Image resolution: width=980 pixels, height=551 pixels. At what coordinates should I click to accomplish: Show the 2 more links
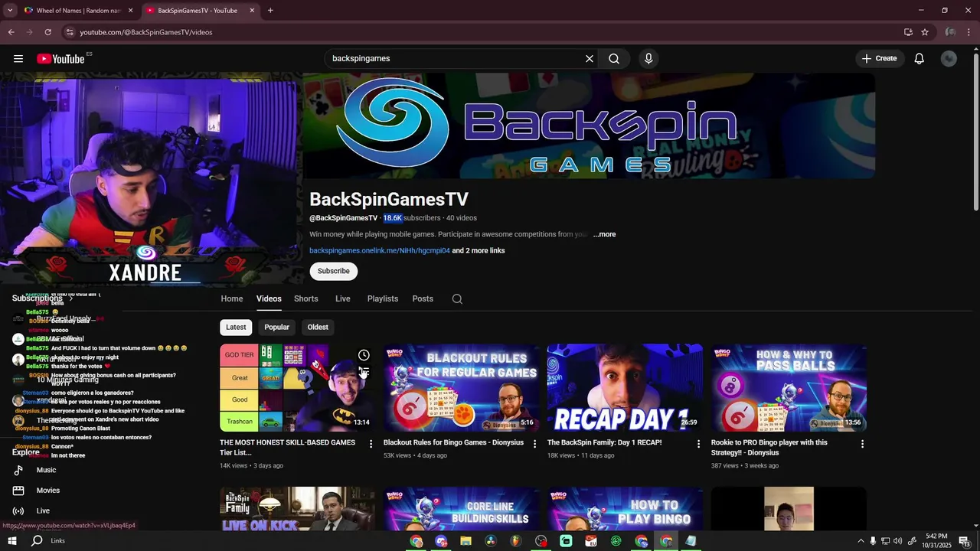tap(479, 251)
